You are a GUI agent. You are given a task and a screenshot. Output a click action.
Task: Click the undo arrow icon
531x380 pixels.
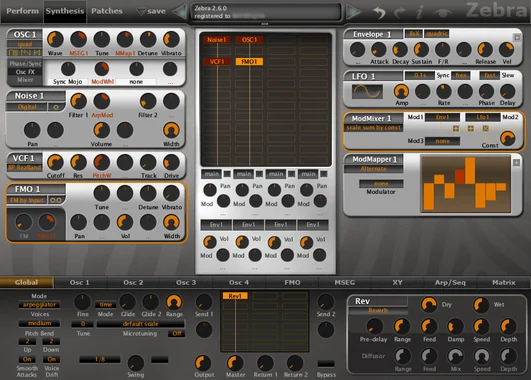tap(379, 12)
